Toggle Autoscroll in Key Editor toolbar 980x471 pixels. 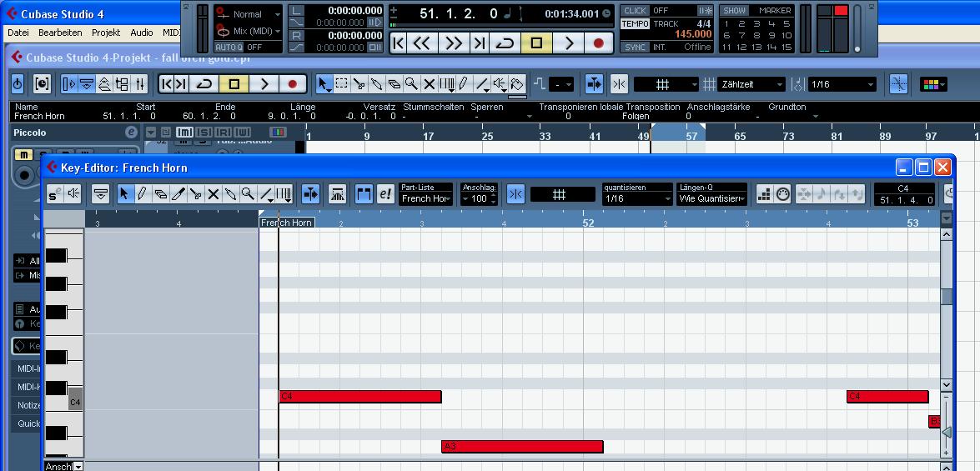coord(310,194)
